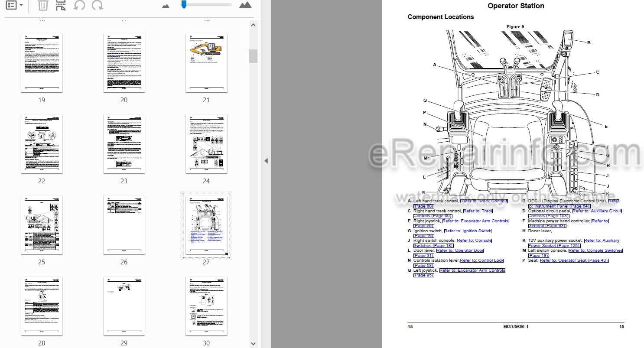Open the thumbnail panel options menu

(14, 6)
